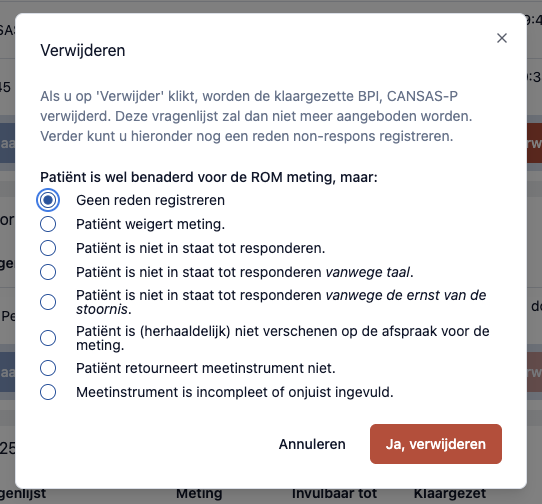Click the Annuleren button
Viewport: 542px width, 504px height.
click(x=312, y=444)
